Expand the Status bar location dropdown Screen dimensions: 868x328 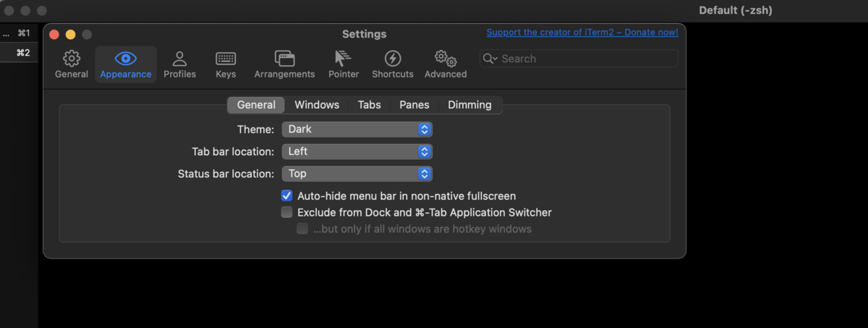coord(357,174)
